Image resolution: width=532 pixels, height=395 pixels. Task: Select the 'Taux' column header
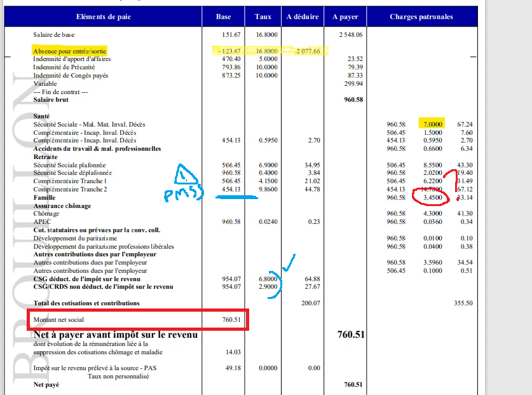pos(263,17)
